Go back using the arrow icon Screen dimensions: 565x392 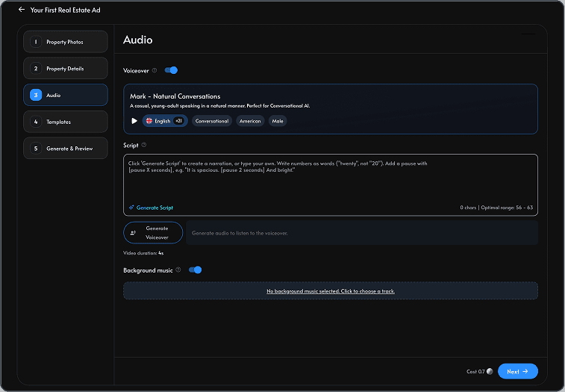coord(22,10)
